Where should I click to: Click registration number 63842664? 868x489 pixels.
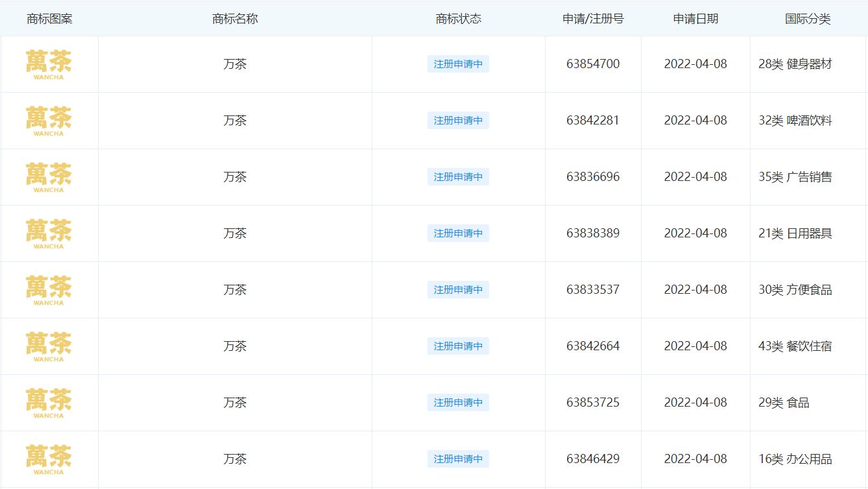coord(593,346)
